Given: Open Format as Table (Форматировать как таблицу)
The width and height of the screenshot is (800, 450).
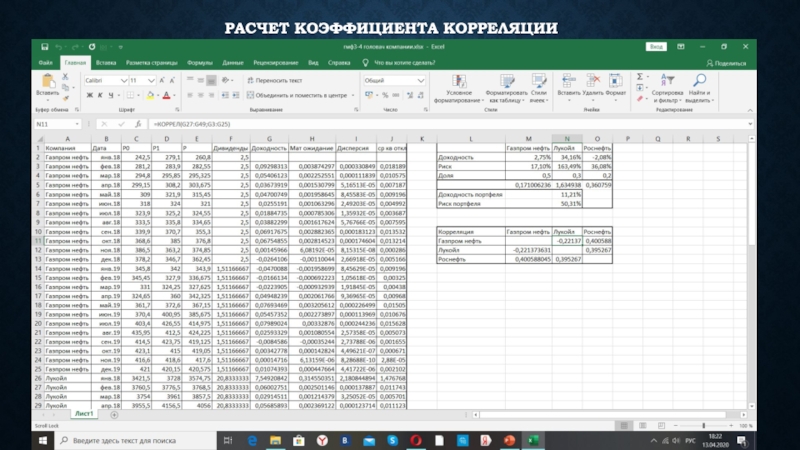Looking at the screenshot, I should pos(507,89).
